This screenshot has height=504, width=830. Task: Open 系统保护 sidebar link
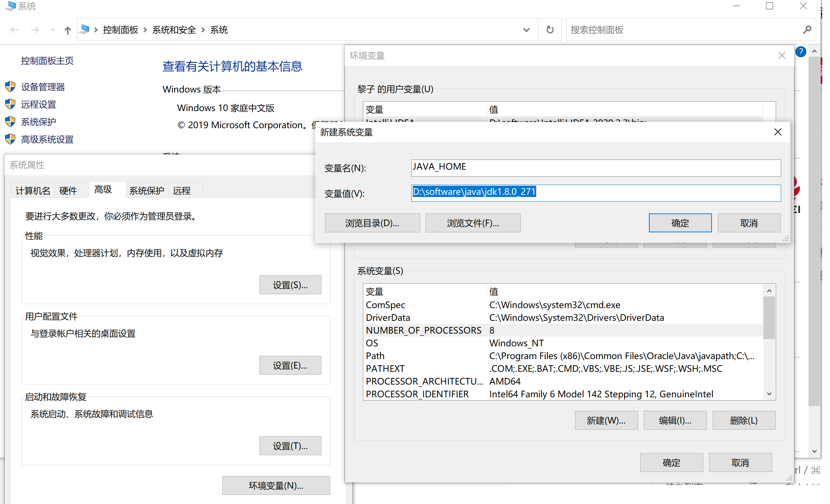pyautogui.click(x=38, y=122)
